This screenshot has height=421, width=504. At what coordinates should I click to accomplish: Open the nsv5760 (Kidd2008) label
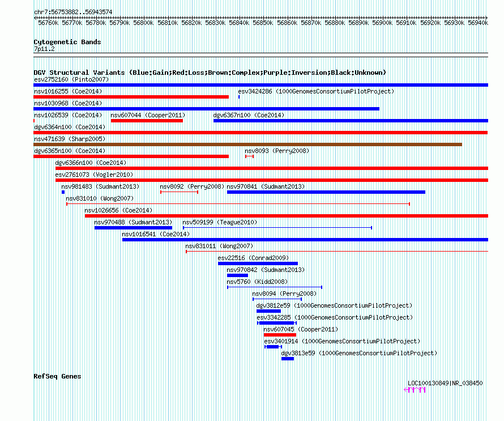(257, 282)
